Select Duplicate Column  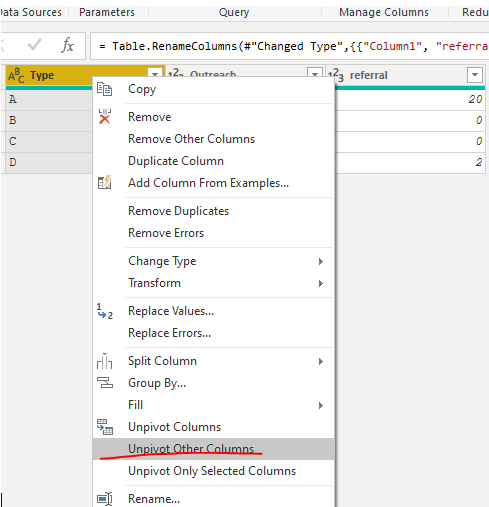(213, 161)
